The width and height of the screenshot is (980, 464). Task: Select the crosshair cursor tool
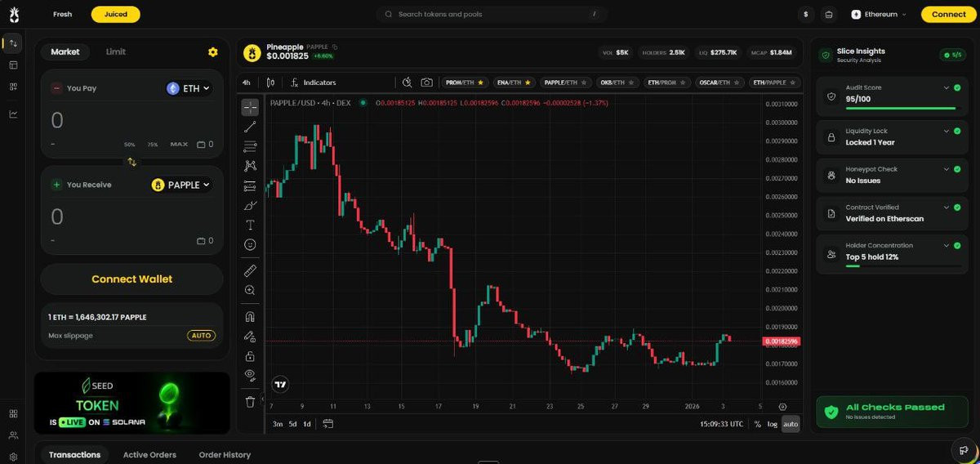[250, 107]
